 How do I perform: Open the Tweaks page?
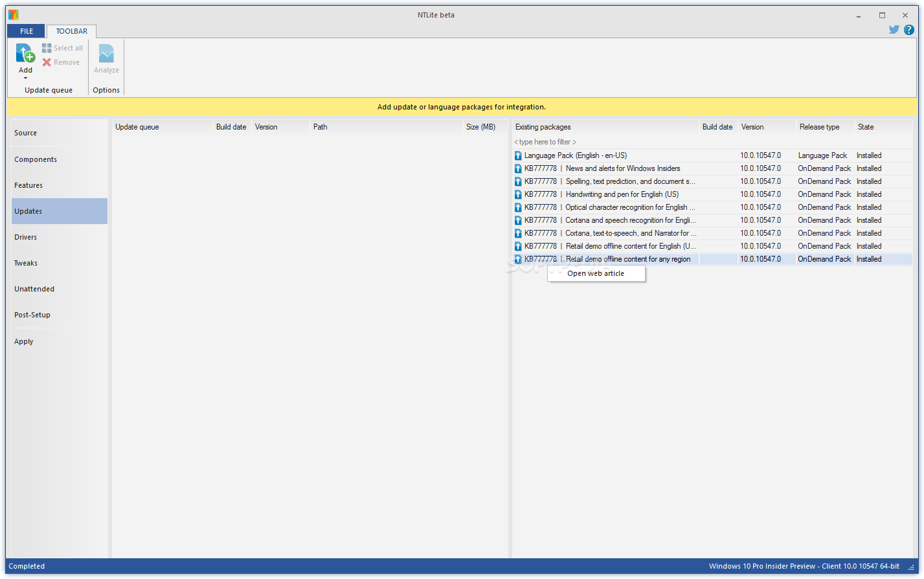[x=60, y=263]
